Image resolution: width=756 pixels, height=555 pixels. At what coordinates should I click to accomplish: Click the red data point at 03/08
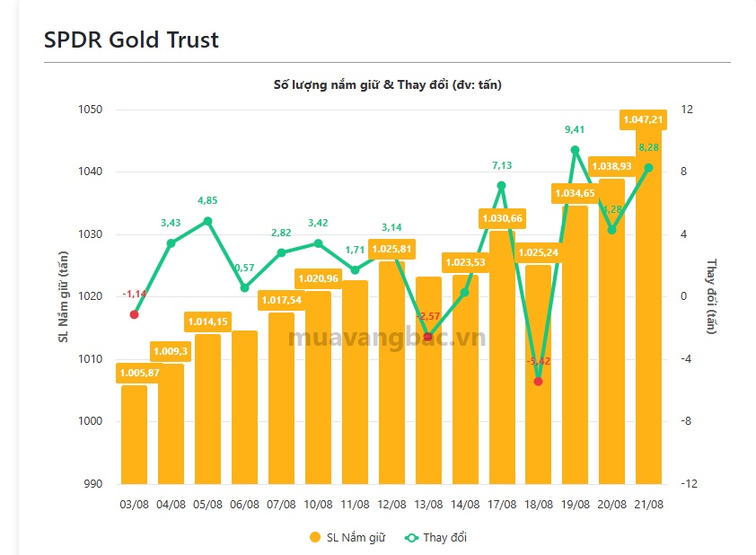(134, 314)
